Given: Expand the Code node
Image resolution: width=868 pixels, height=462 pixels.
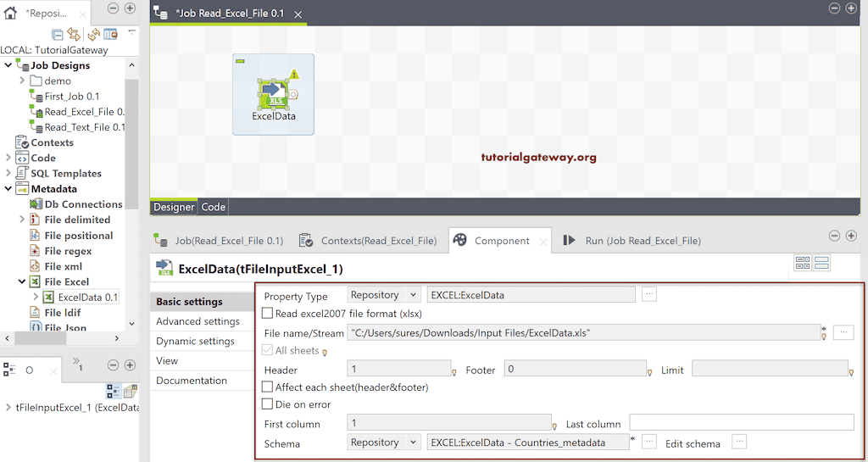Looking at the screenshot, I should point(8,158).
